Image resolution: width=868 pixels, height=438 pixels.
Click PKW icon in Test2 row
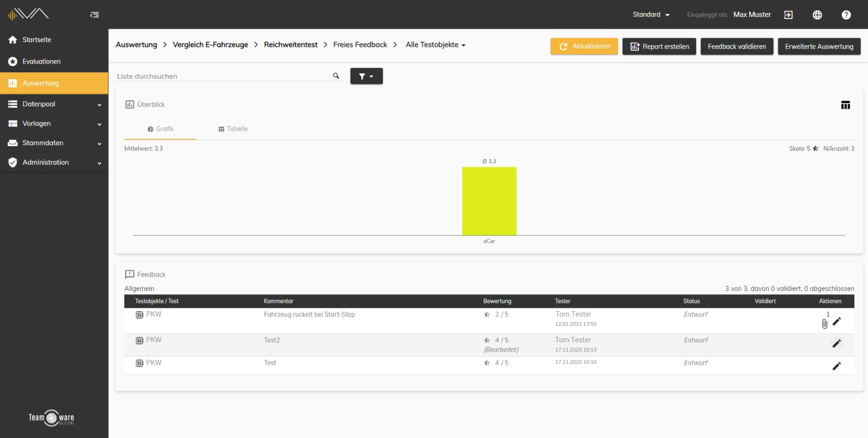tap(140, 340)
